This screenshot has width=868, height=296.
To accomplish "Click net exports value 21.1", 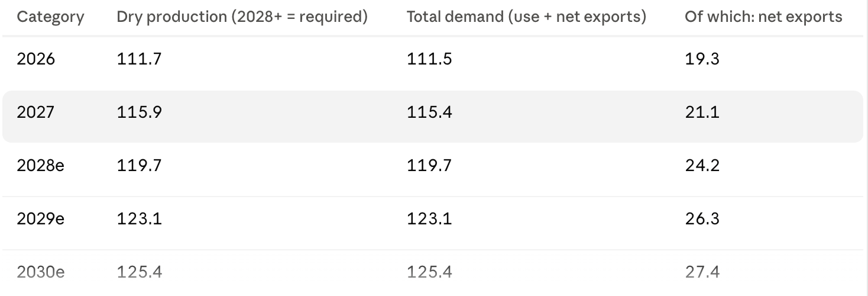I will [702, 112].
